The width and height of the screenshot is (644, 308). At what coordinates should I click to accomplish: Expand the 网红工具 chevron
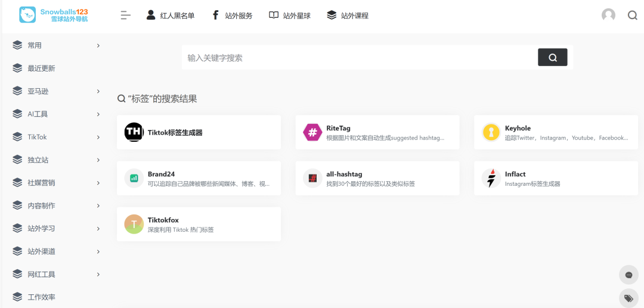tap(98, 275)
